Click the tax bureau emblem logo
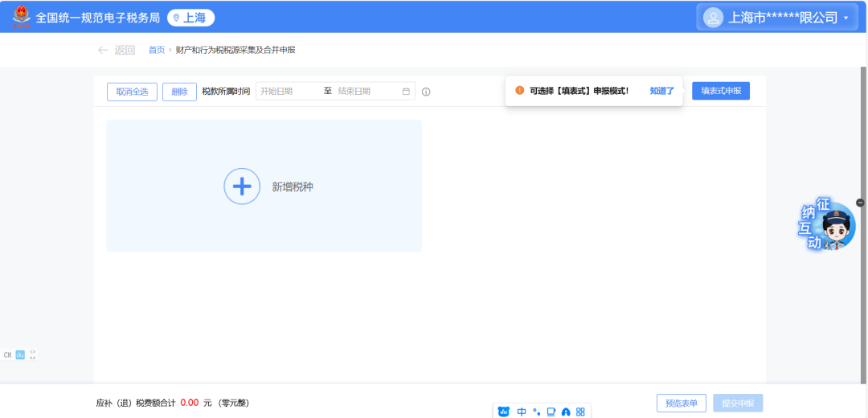This screenshot has height=418, width=868. (x=20, y=17)
